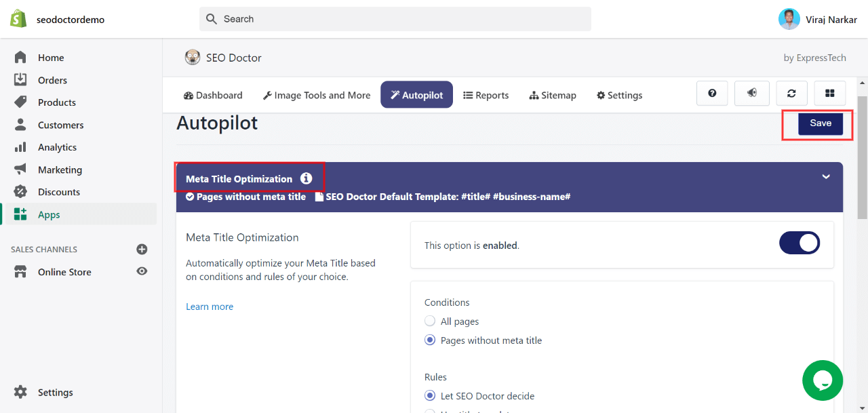868x413 pixels.
Task: Open Customers in sidebar
Action: [x=61, y=125]
